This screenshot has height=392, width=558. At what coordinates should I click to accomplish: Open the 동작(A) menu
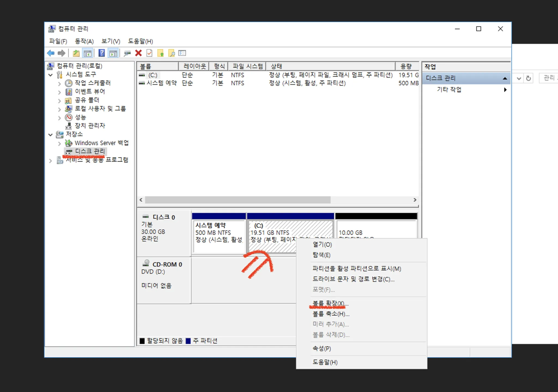coord(84,41)
